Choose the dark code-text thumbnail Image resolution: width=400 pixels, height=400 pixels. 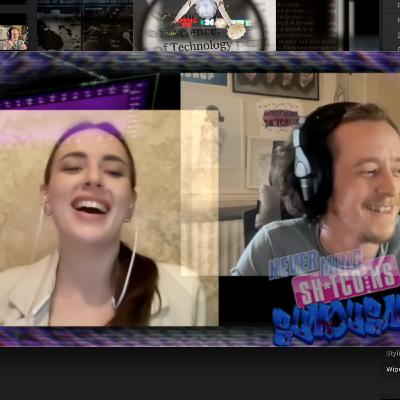click(x=312, y=25)
